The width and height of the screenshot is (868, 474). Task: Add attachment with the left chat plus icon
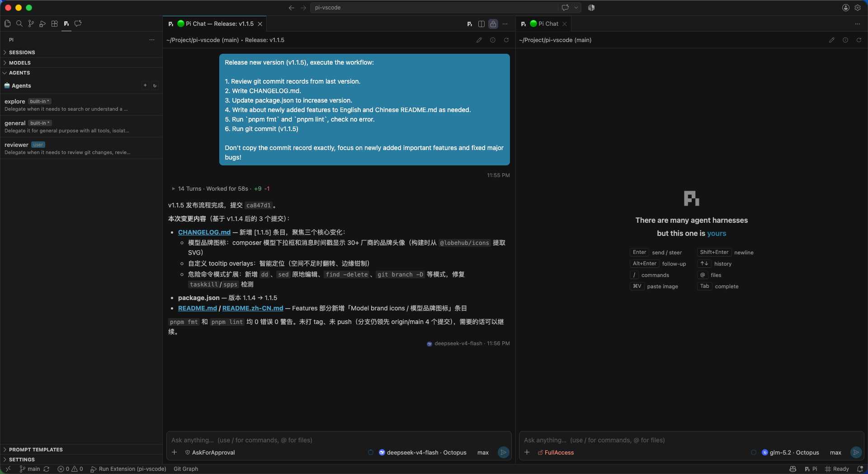pos(175,452)
